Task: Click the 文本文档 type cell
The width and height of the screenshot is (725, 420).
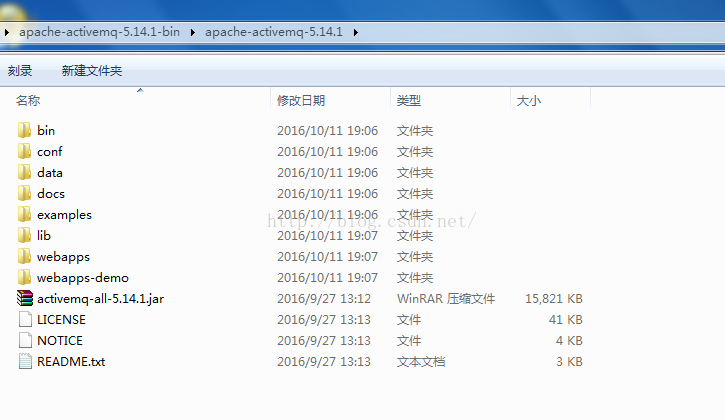Action: click(x=421, y=361)
